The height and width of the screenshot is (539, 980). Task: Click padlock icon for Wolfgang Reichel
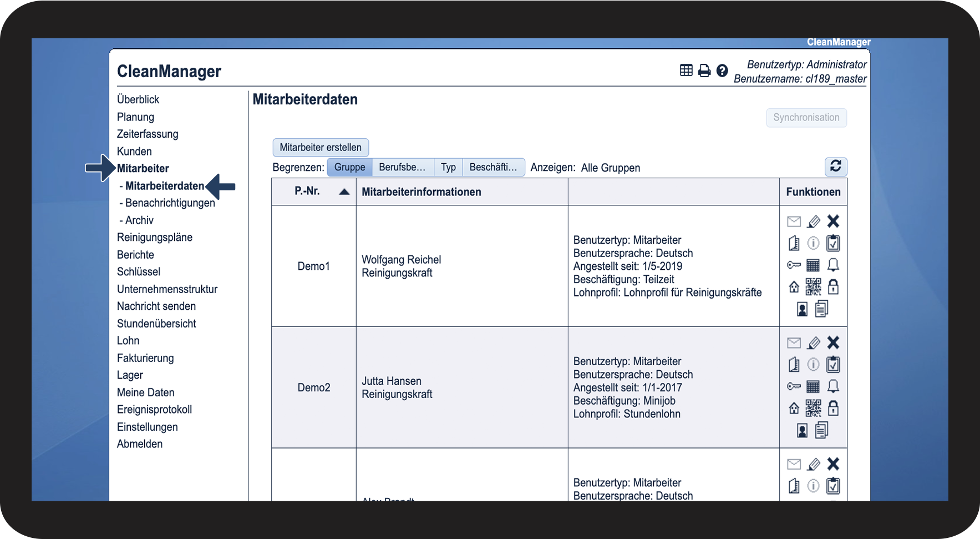click(x=833, y=287)
